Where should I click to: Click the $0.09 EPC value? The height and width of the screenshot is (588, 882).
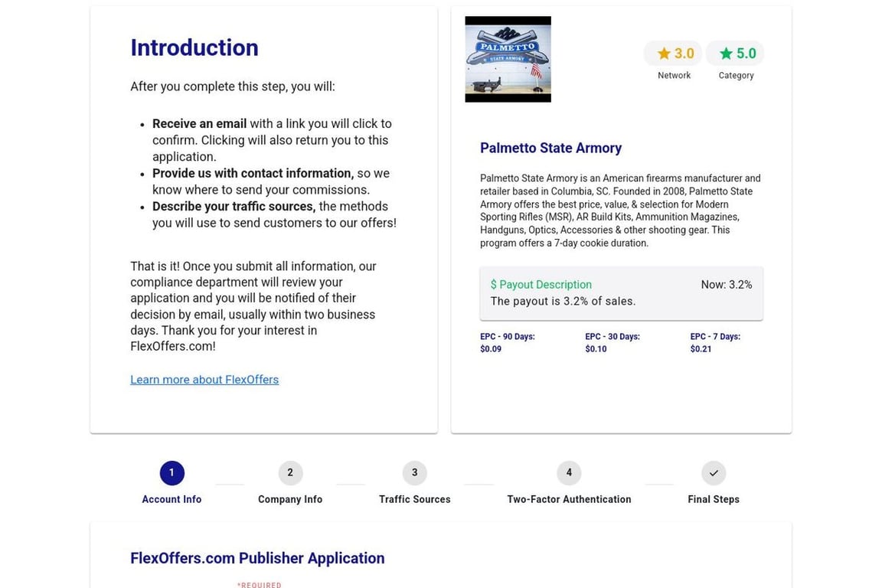(x=491, y=349)
